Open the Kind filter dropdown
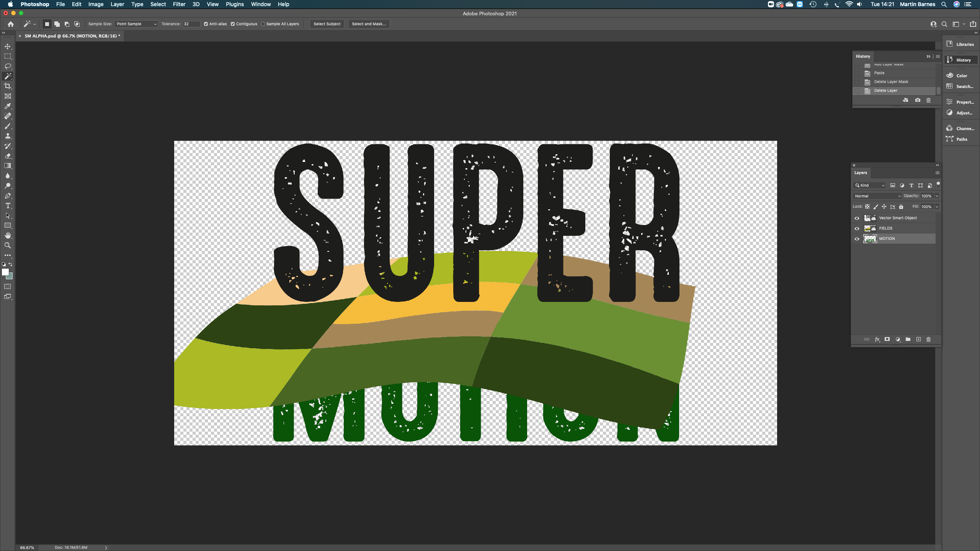 click(x=869, y=185)
